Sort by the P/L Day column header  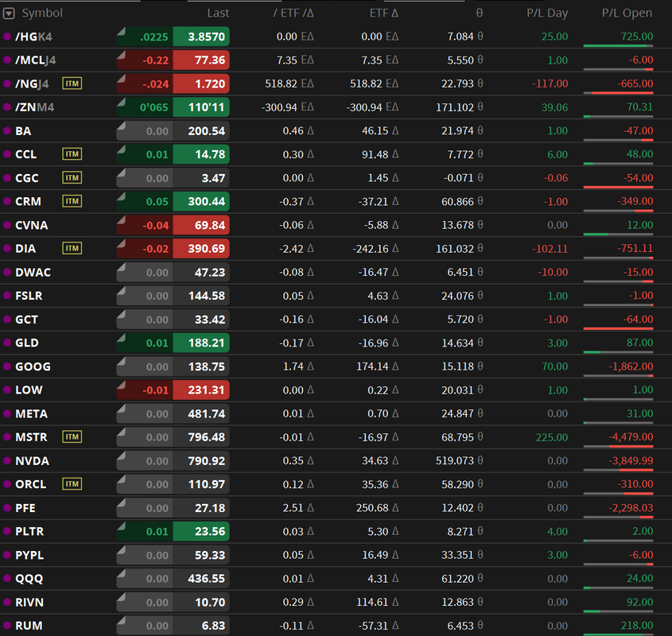coord(547,14)
